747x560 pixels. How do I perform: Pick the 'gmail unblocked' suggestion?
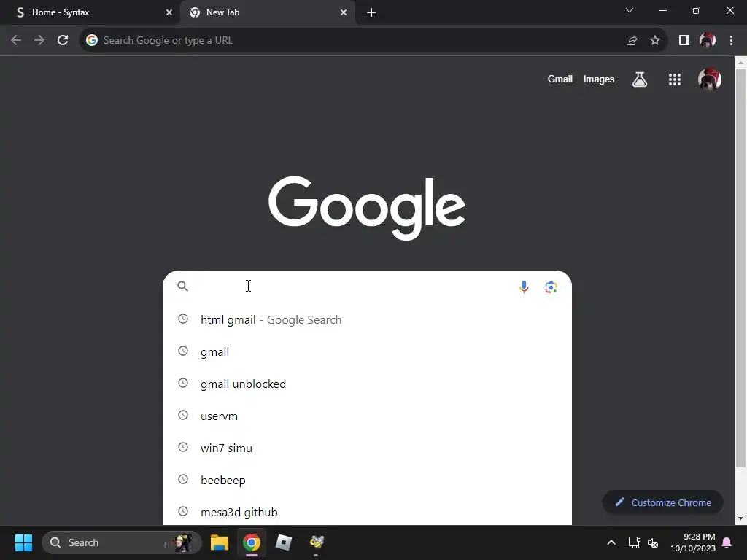coord(368,384)
